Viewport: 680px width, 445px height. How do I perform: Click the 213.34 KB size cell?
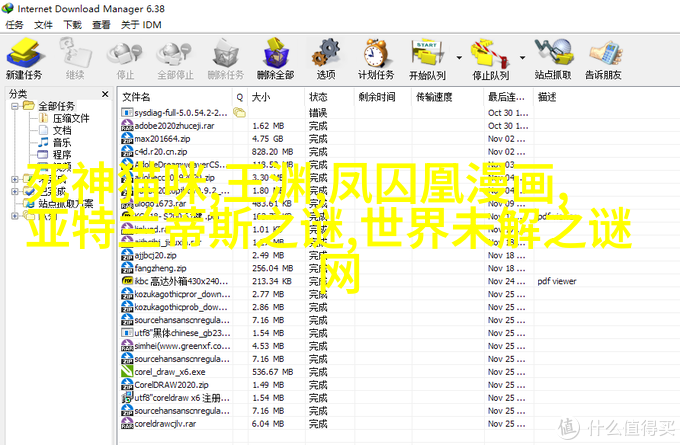click(x=271, y=281)
